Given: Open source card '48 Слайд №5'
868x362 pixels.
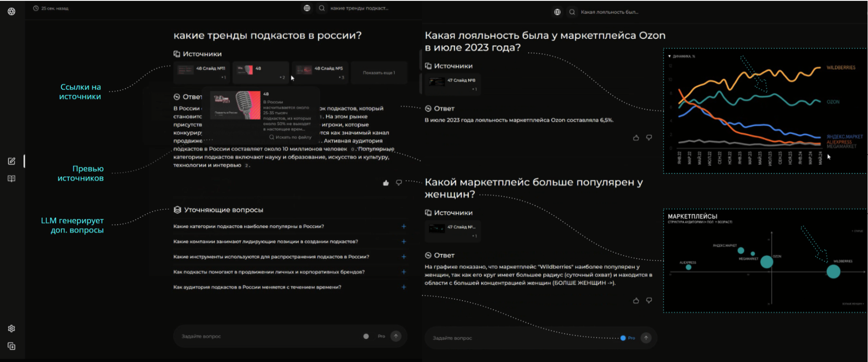Looking at the screenshot, I should (x=320, y=73).
